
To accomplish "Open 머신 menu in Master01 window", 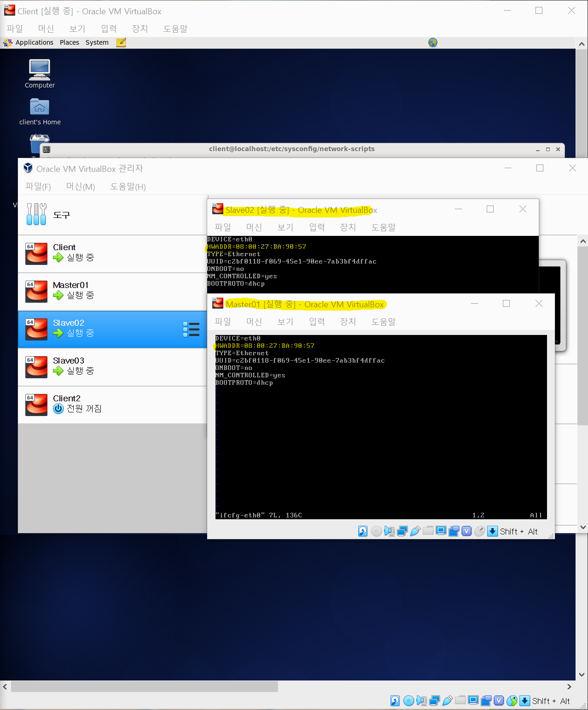I will point(254,322).
